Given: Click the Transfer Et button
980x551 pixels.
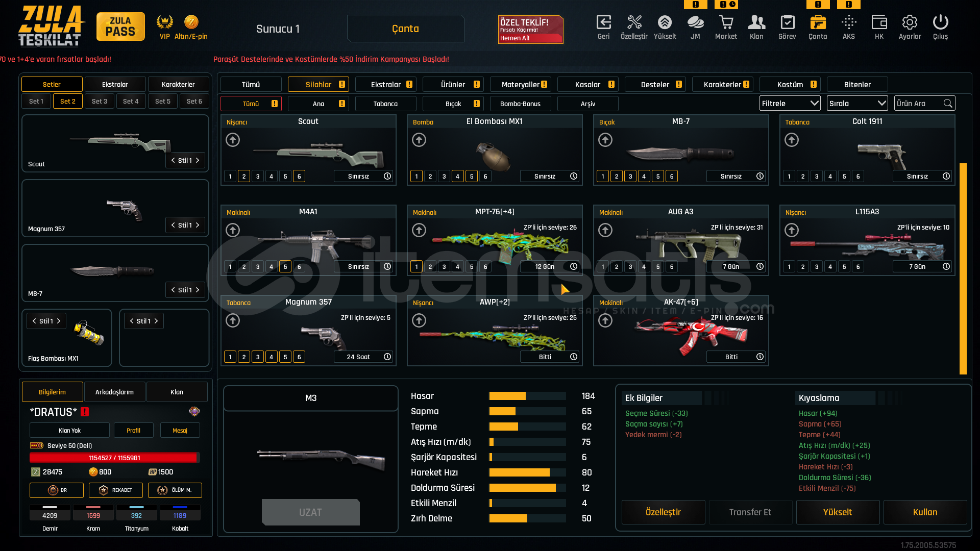Looking at the screenshot, I should coord(750,512).
